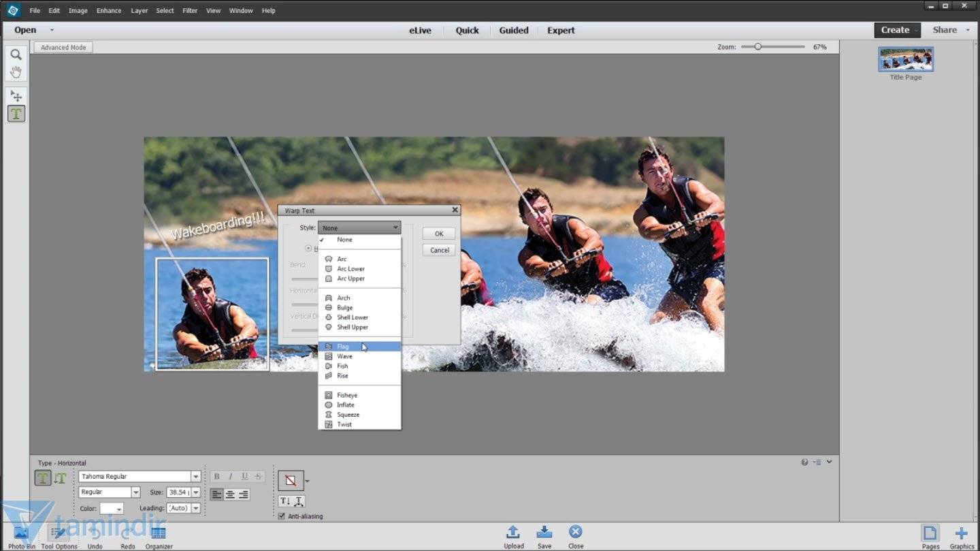Switch to the Guided tab
Viewport: 980px width, 551px height.
click(513, 30)
